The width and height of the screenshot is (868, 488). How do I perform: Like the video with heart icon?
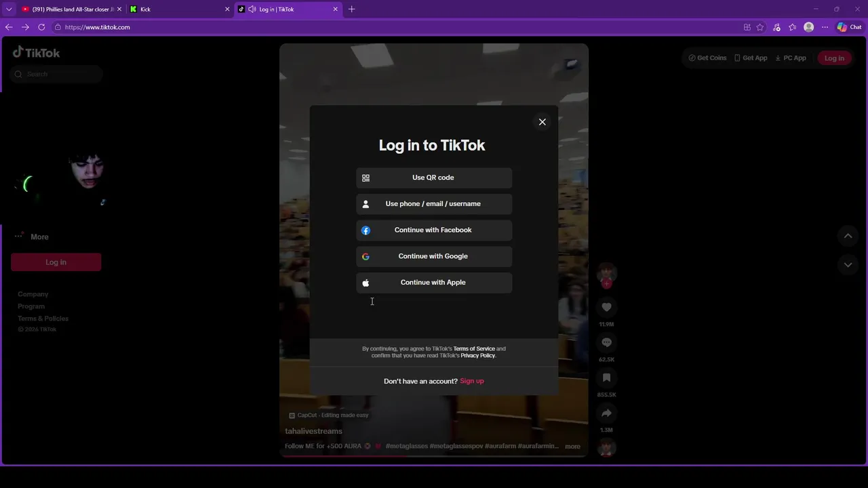click(x=606, y=307)
